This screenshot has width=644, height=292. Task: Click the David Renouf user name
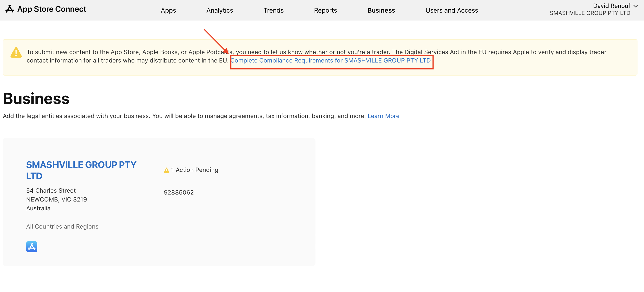(612, 6)
